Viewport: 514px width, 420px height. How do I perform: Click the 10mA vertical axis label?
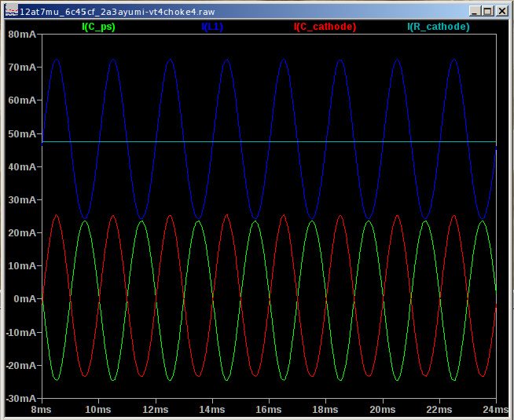click(x=22, y=266)
